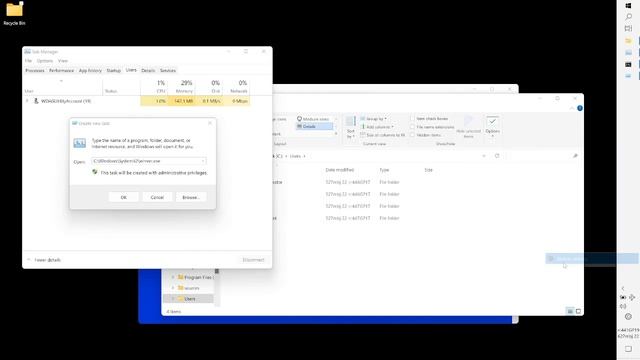Open the File menu in Task Manager
The height and width of the screenshot is (360, 640).
[x=28, y=61]
